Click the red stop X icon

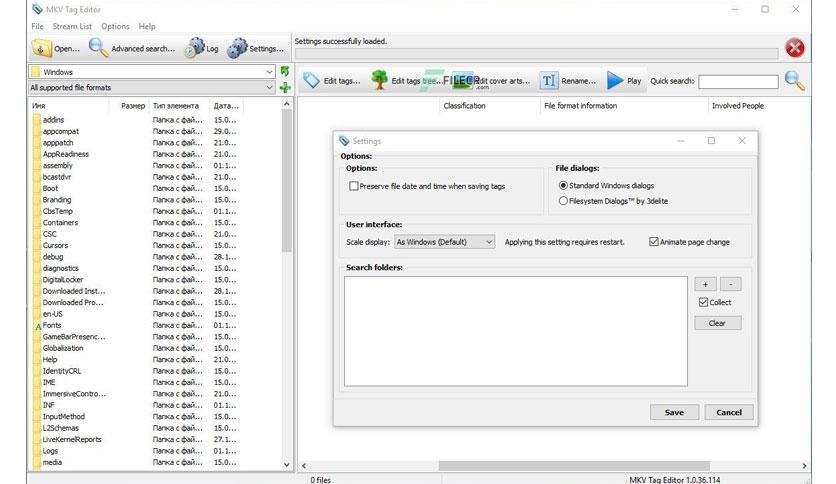coord(794,48)
